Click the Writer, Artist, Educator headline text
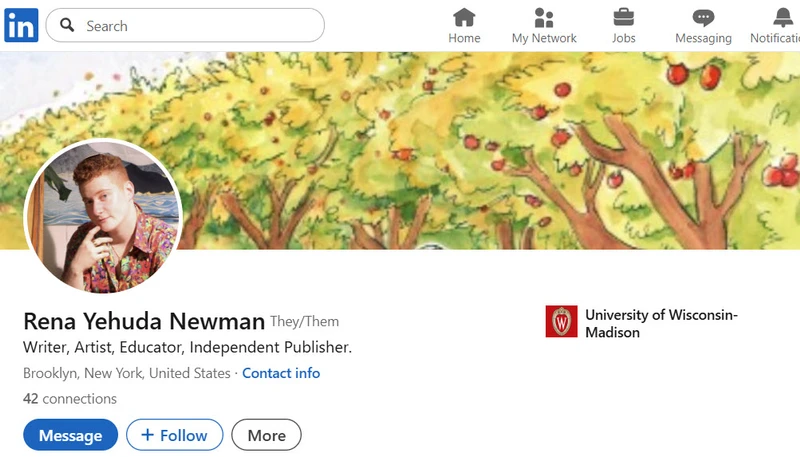This screenshot has width=800, height=457. tap(187, 348)
